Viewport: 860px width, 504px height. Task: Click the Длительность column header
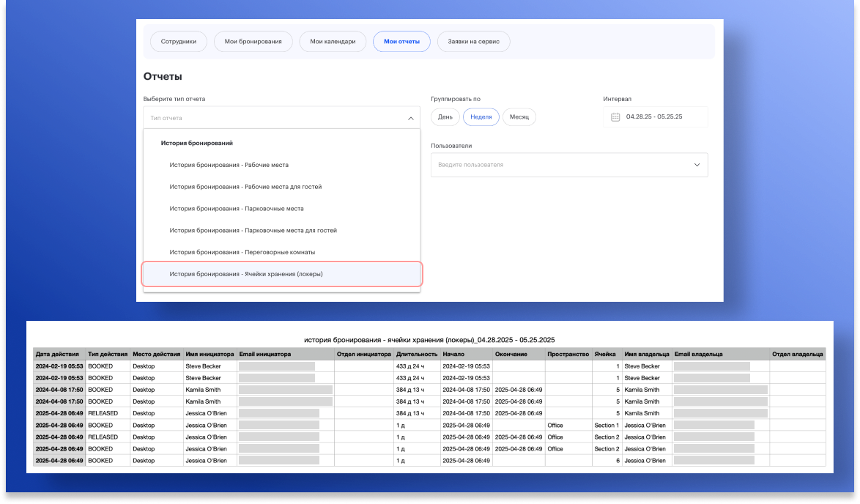point(417,355)
